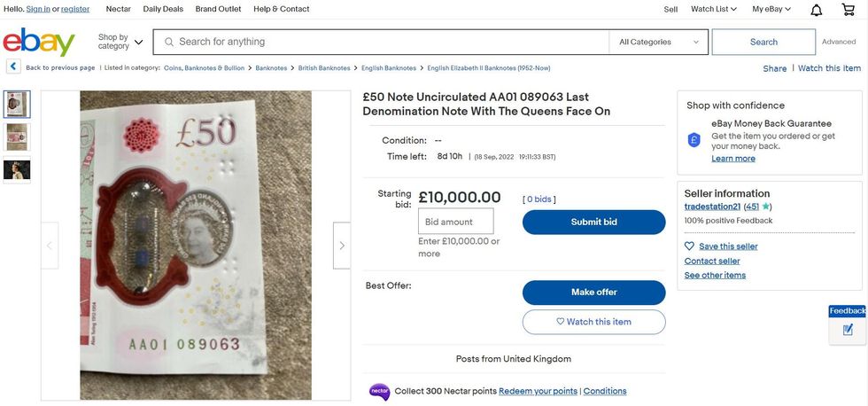Click the Watch this item button

593,322
